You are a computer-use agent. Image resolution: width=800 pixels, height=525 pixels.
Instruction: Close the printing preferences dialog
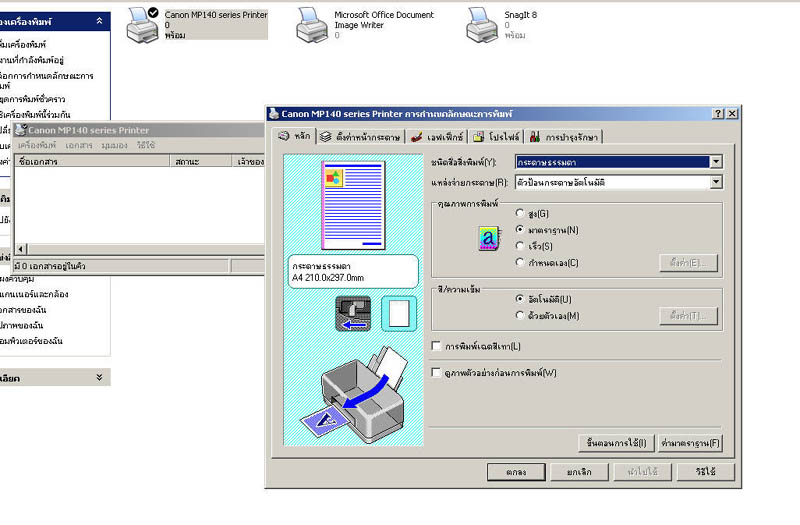pos(732,114)
